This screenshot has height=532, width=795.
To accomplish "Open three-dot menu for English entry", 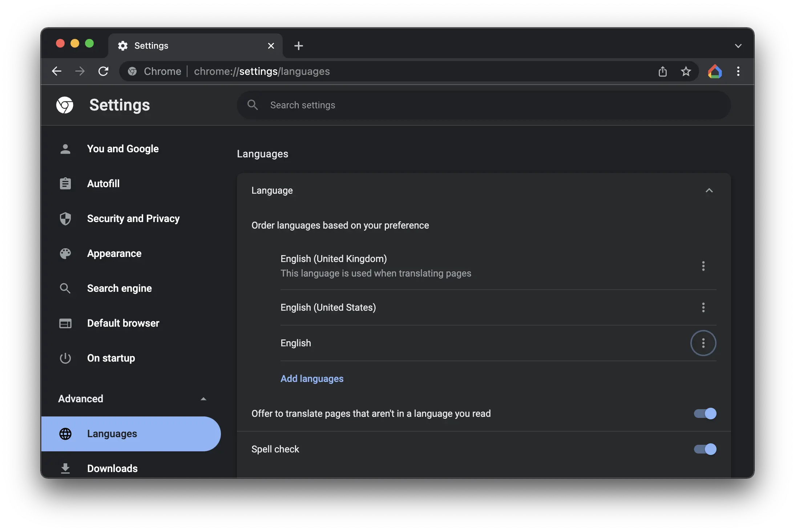I will 703,343.
